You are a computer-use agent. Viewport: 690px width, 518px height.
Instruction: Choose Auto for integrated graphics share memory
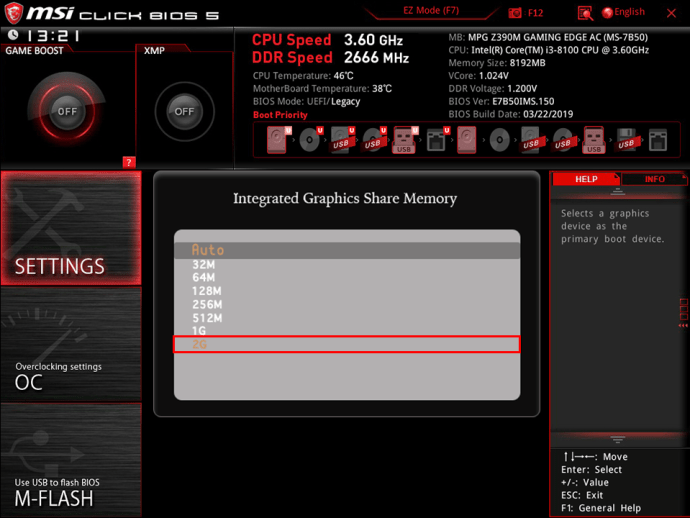point(347,250)
